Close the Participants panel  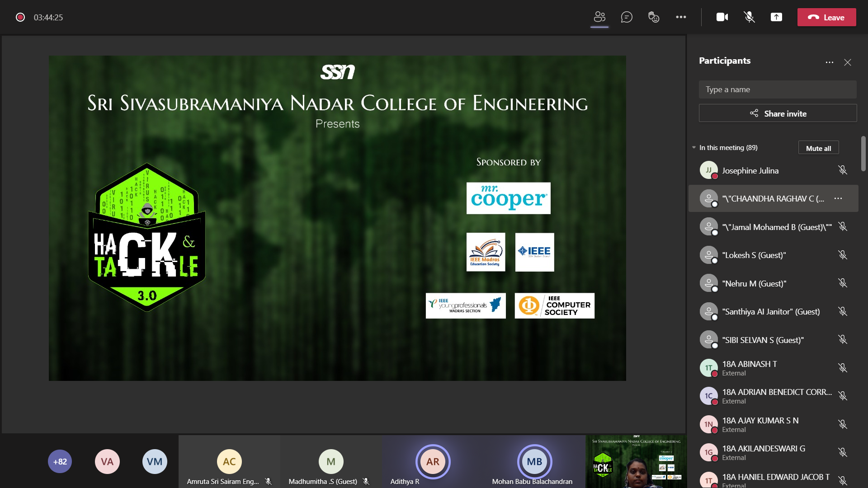(x=848, y=62)
